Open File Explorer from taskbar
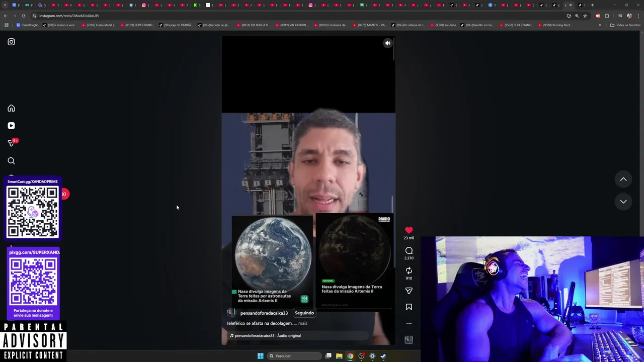This screenshot has height=362, width=644. pos(339,356)
